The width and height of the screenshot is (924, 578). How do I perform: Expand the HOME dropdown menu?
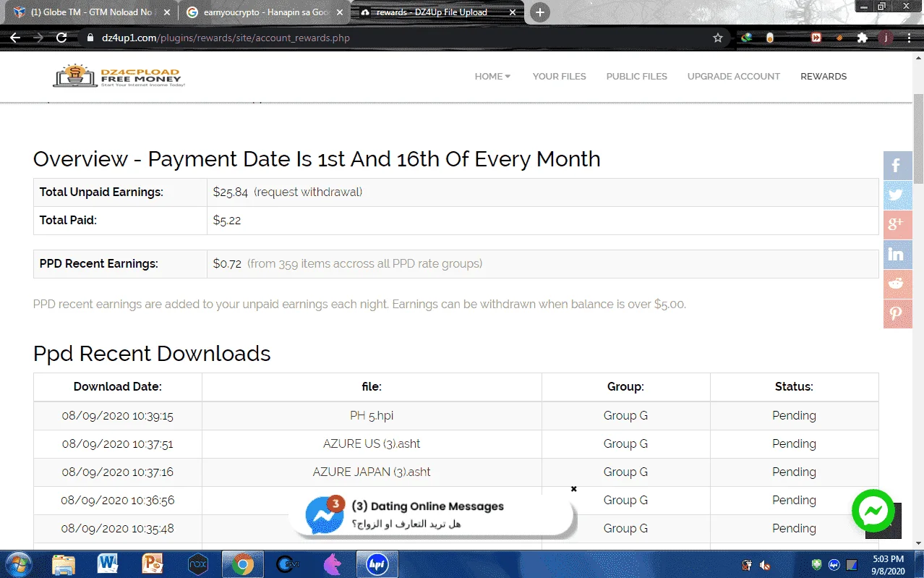492,76
